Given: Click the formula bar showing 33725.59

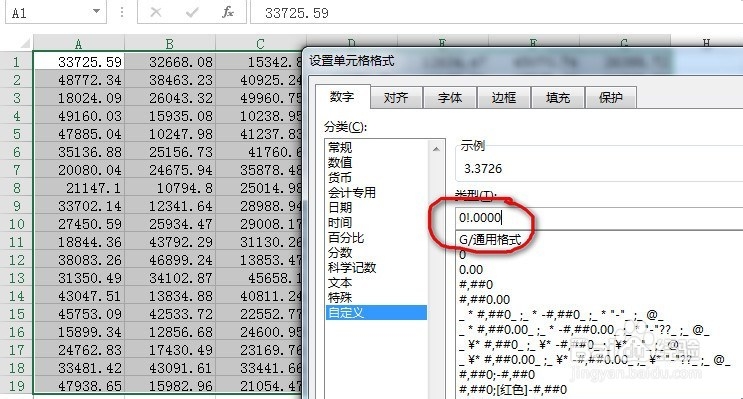Looking at the screenshot, I should point(496,13).
